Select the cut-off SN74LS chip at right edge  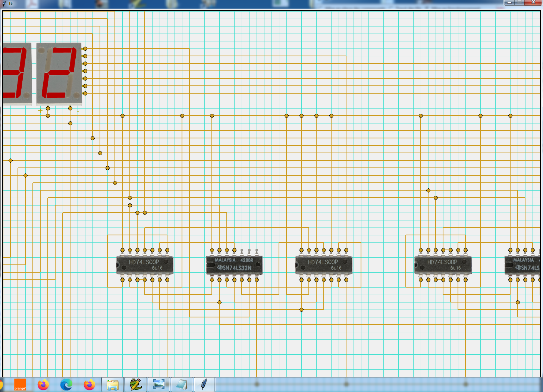(524, 264)
